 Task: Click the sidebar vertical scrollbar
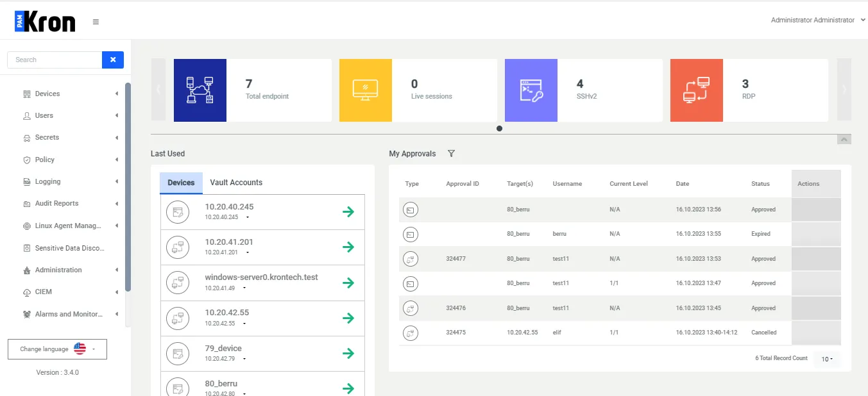coord(128,187)
